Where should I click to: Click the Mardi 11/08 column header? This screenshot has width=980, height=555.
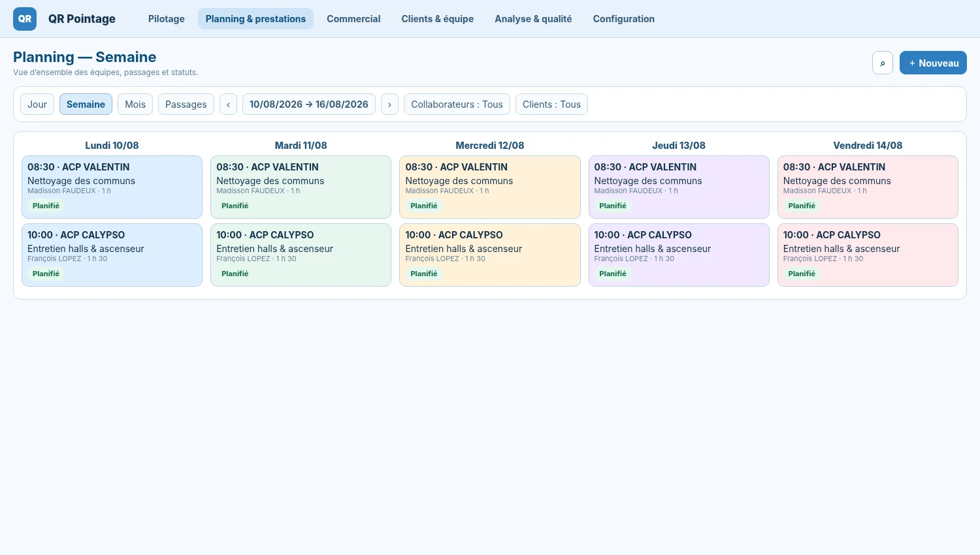(301, 146)
